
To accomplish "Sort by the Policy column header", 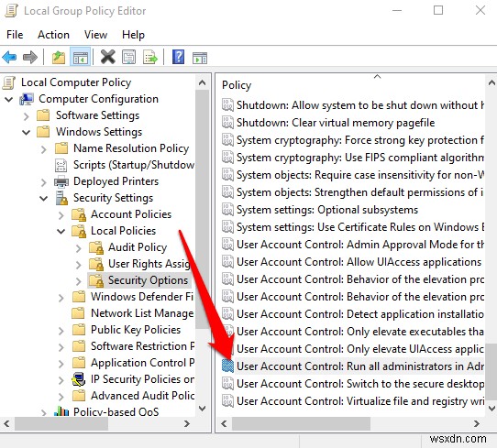I will pyautogui.click(x=237, y=85).
